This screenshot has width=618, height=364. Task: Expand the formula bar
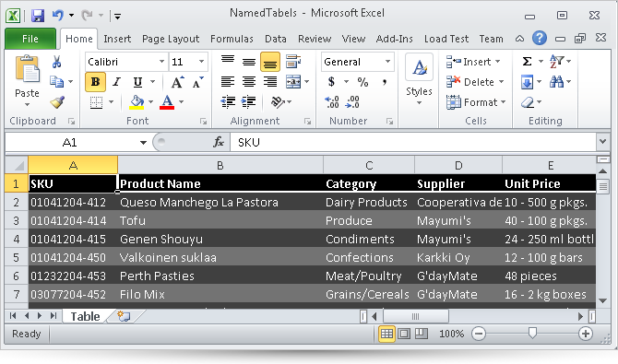coord(602,142)
